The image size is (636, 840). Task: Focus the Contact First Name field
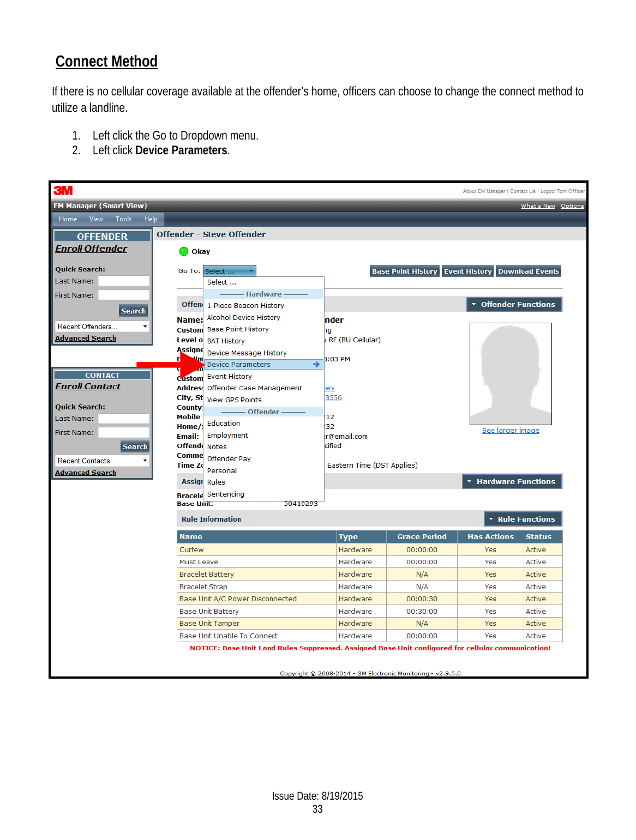(x=124, y=432)
